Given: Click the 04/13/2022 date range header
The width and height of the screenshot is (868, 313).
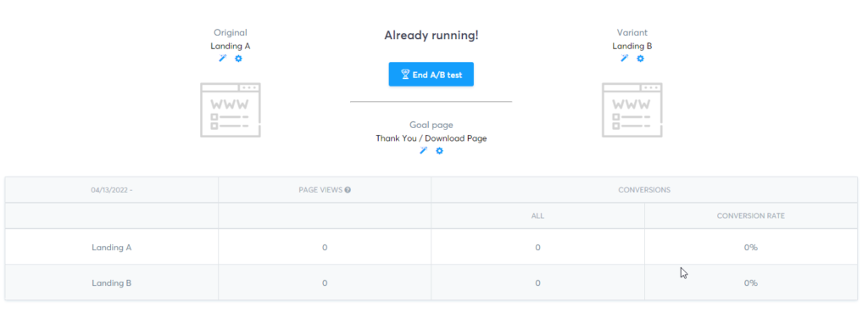Looking at the screenshot, I should pos(112,190).
